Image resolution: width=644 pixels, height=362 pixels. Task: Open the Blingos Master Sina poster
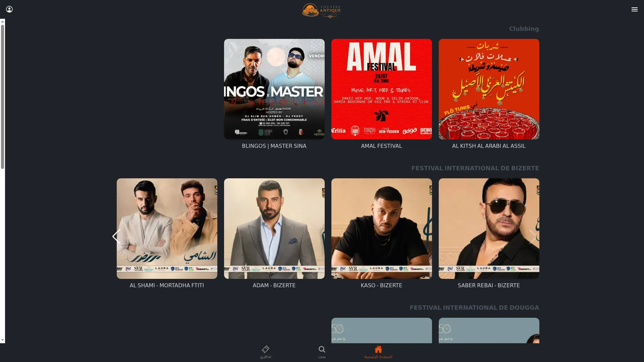(274, 89)
